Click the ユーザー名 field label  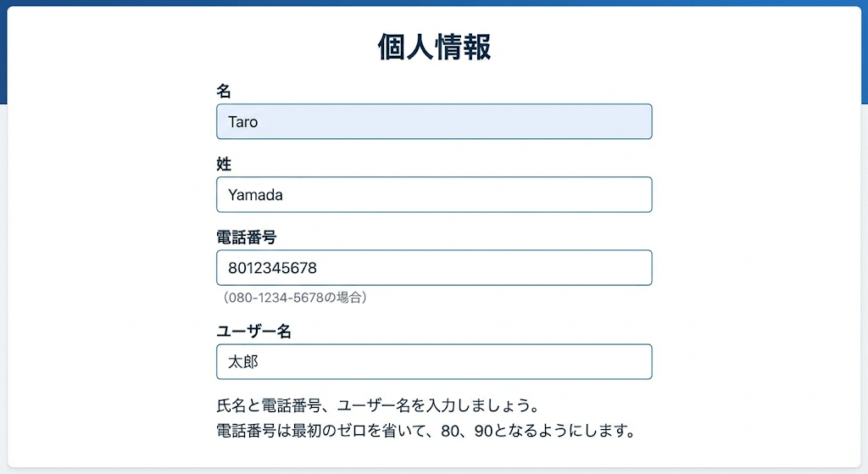tap(254, 332)
